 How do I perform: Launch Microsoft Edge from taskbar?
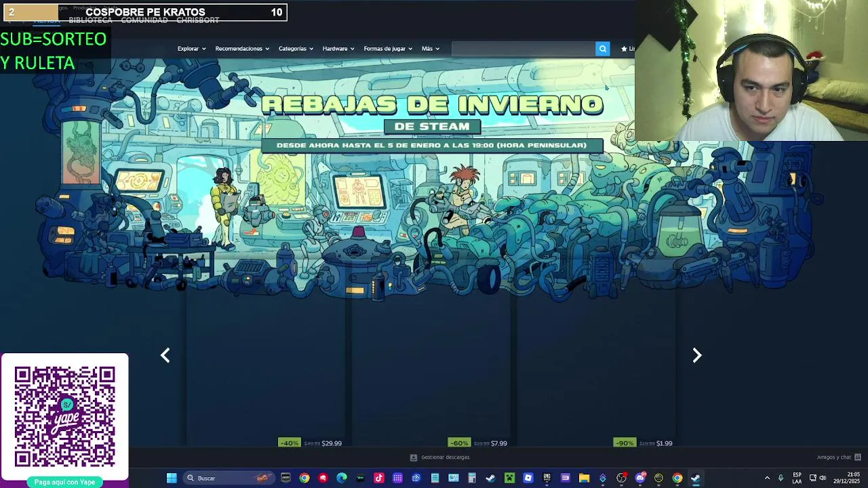[342, 479]
